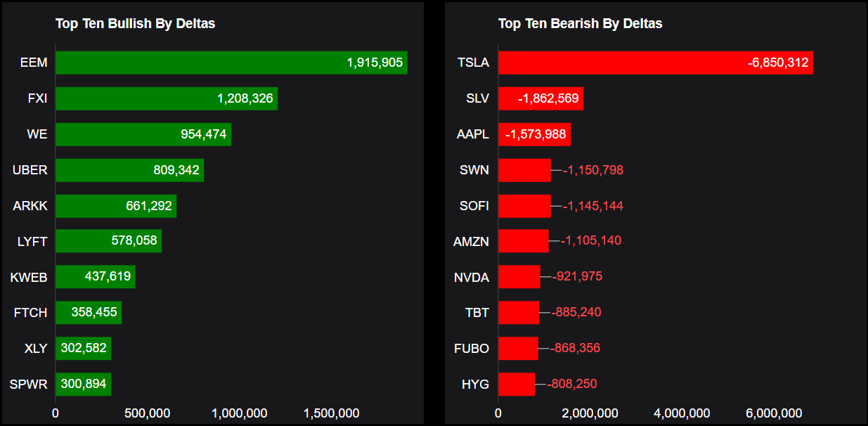Click the 'Top Ten Bearish By Deltas' title

(581, 24)
